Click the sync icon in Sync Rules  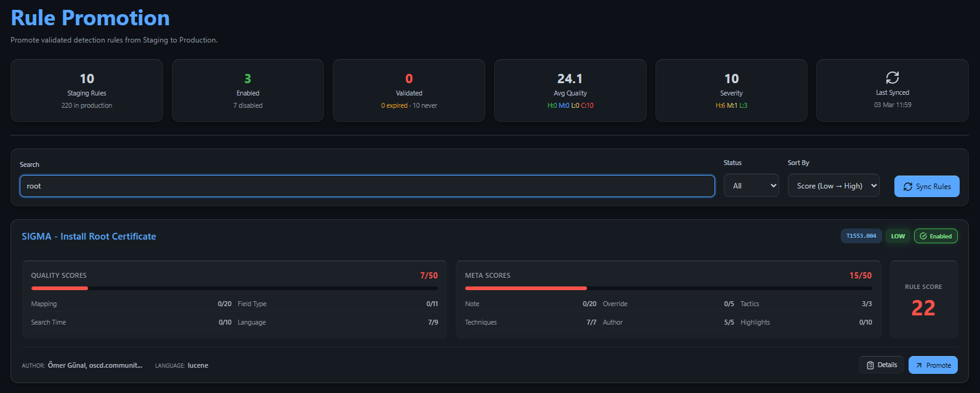(x=907, y=187)
